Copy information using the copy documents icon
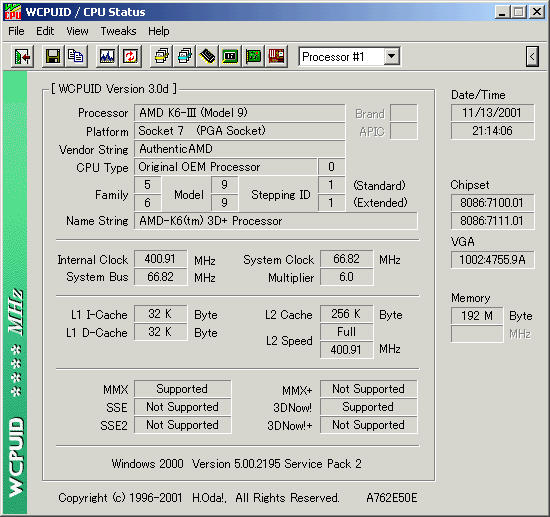550x517 pixels. (x=76, y=56)
